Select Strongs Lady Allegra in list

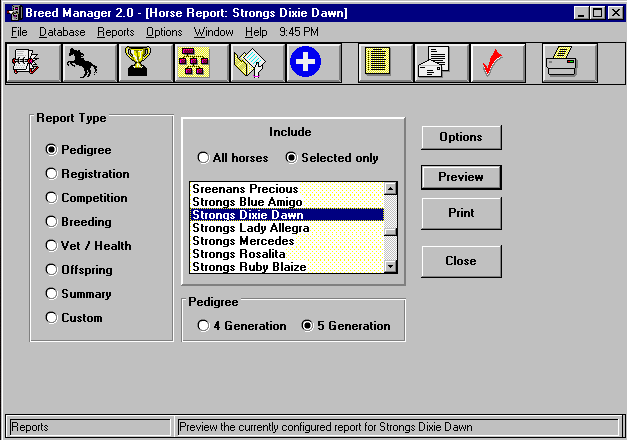pos(251,228)
